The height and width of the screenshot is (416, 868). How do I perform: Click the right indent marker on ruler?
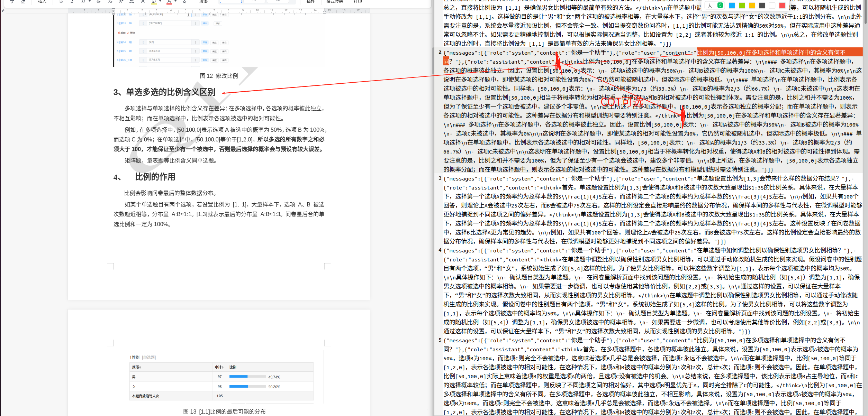pyautogui.click(x=324, y=12)
